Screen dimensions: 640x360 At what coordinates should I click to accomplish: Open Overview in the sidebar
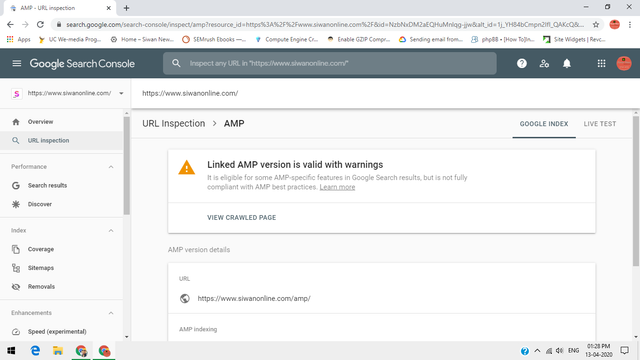click(x=61, y=122)
